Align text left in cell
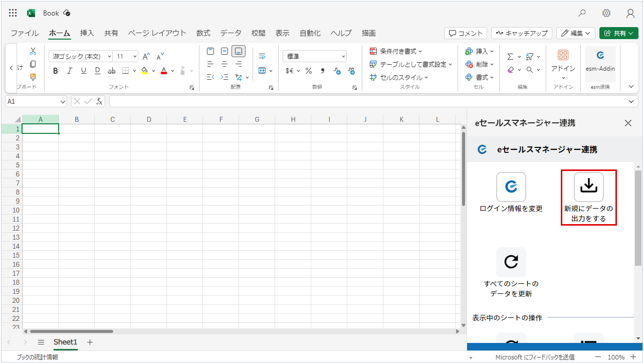Image resolution: width=644 pixels, height=363 pixels. (210, 64)
